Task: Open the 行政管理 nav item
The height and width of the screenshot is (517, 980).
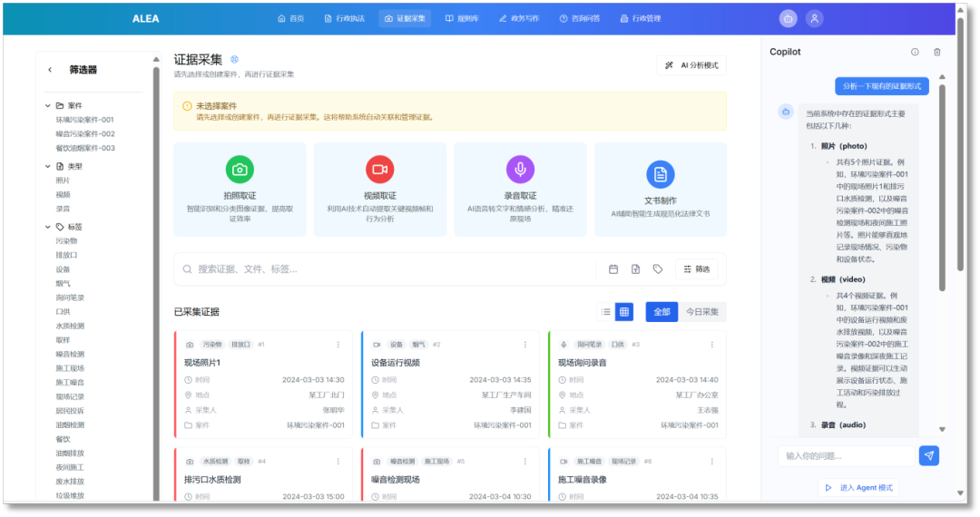Action: click(x=640, y=19)
